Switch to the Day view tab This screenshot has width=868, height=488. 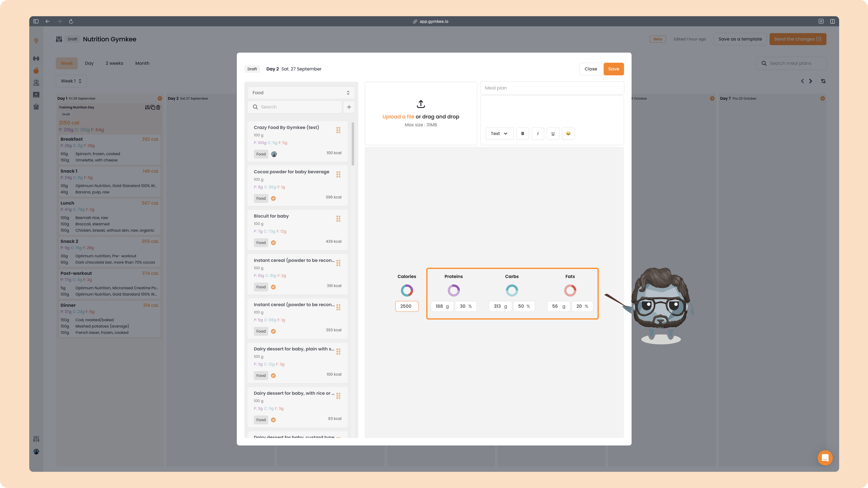click(89, 63)
